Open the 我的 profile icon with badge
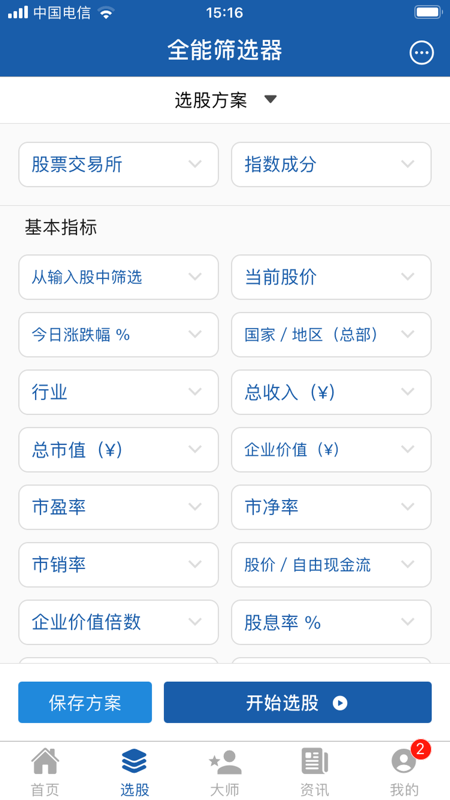This screenshot has width=450, height=800. point(404,762)
